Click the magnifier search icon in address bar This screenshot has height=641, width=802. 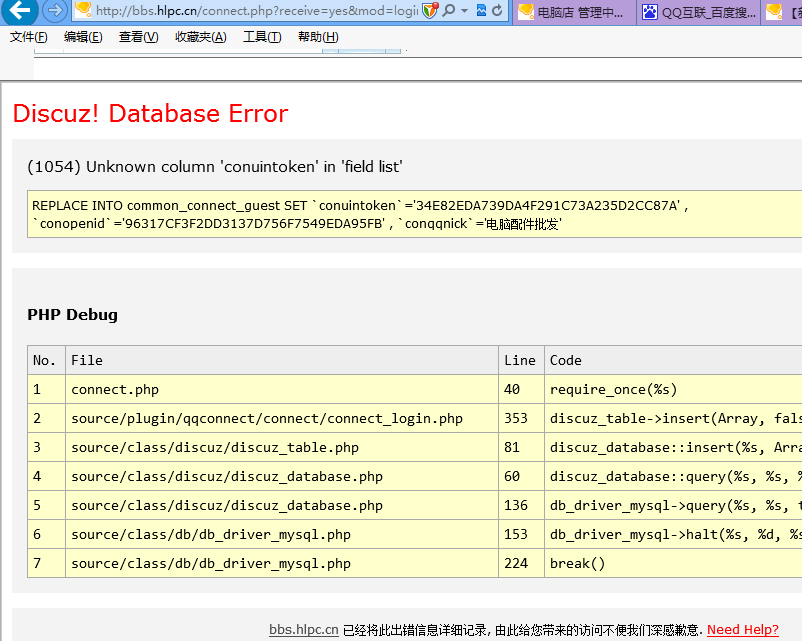click(x=449, y=10)
